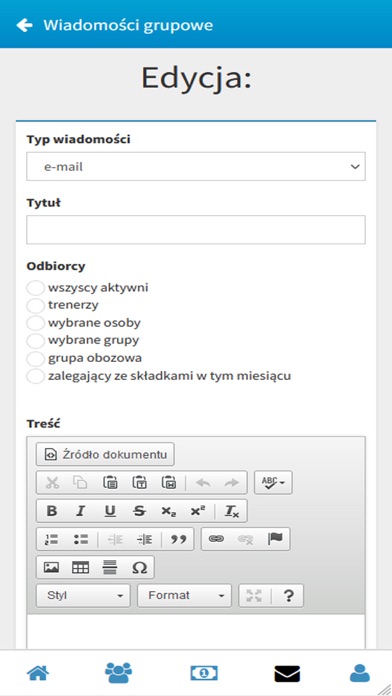The width and height of the screenshot is (392, 696).
Task: Insert a horizontal line
Action: [110, 567]
